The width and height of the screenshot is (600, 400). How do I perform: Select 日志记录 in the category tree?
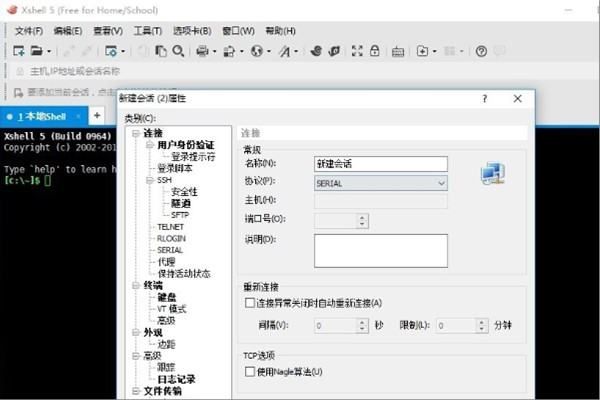[176, 379]
